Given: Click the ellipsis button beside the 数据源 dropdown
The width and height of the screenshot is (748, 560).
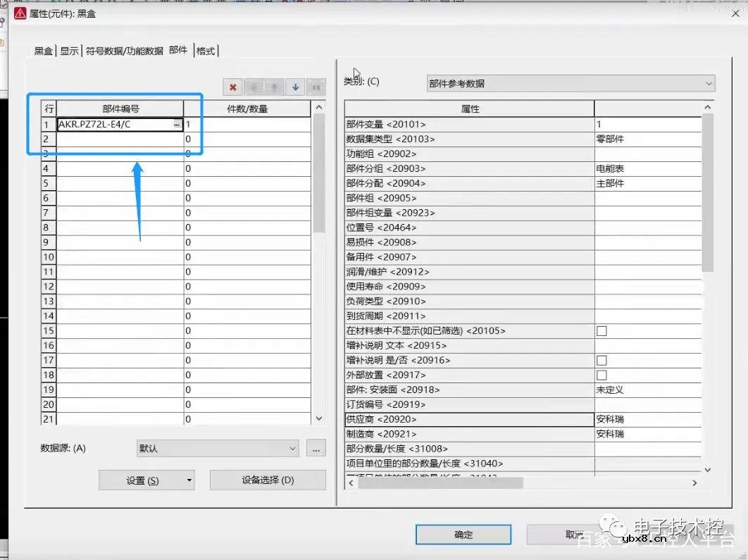Looking at the screenshot, I should pos(316,448).
